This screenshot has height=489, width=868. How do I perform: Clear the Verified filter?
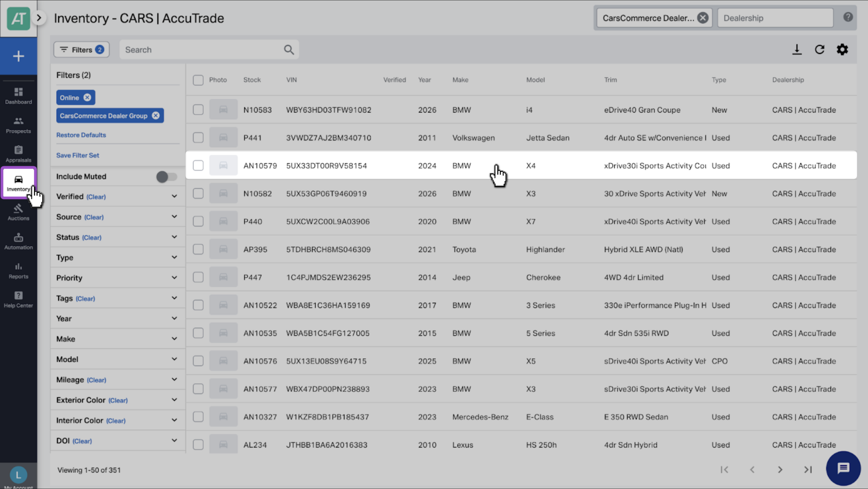[x=96, y=197]
